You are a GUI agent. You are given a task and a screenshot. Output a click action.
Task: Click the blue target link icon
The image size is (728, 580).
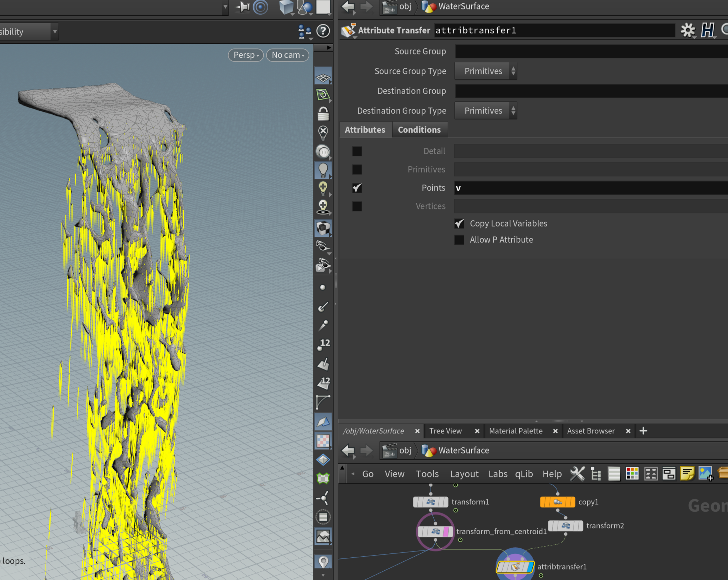pos(260,7)
